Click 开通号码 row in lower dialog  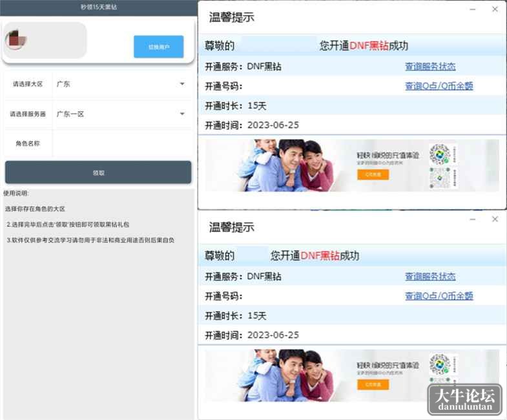(x=353, y=296)
